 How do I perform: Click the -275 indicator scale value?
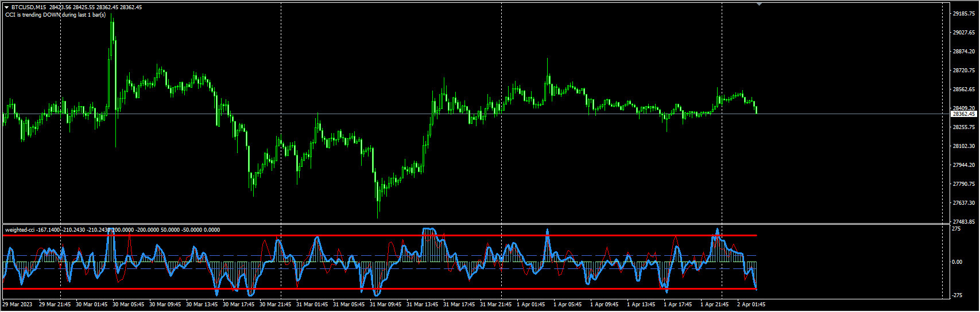click(957, 295)
